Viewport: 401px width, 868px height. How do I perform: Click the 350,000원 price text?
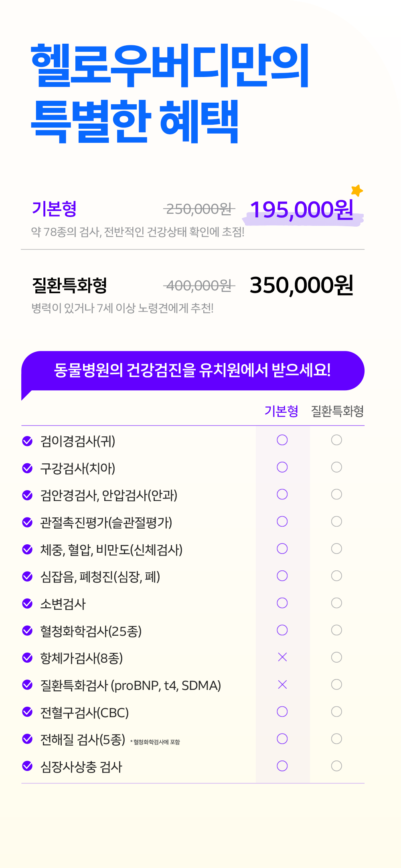(302, 285)
